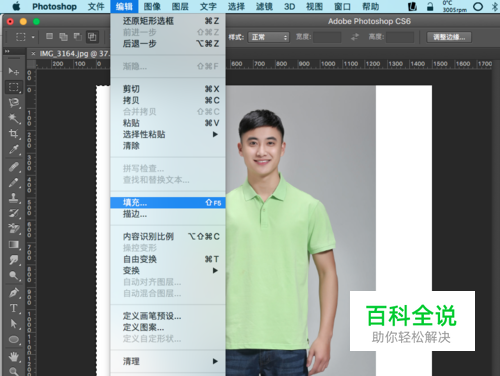Open the 窗口 menu

pos(342,6)
